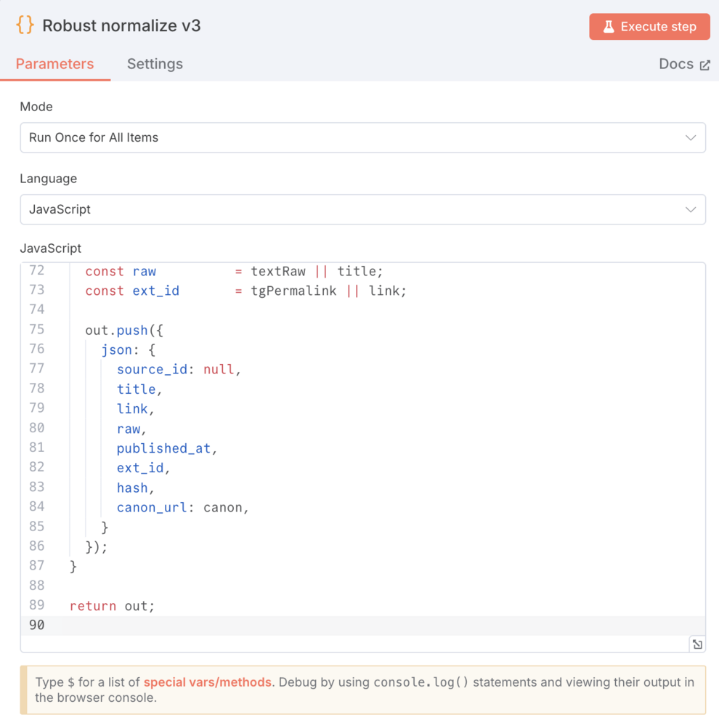Click the 'return out;' code line

point(113,605)
